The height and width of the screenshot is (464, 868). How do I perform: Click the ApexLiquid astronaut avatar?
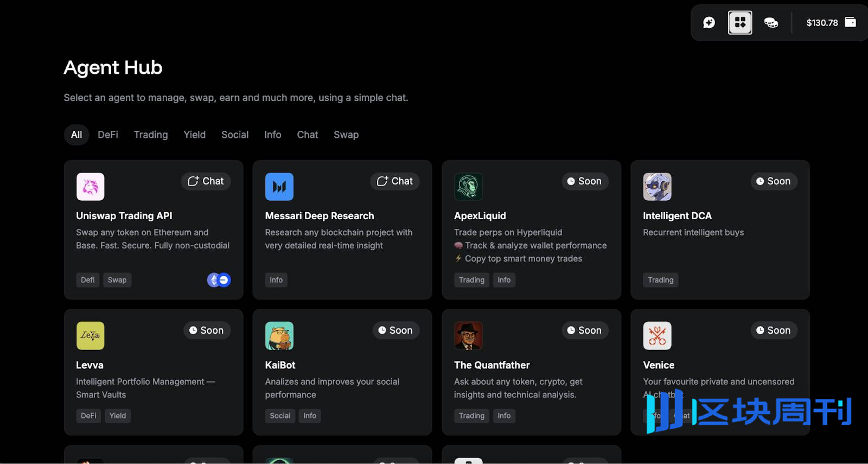[x=468, y=187]
